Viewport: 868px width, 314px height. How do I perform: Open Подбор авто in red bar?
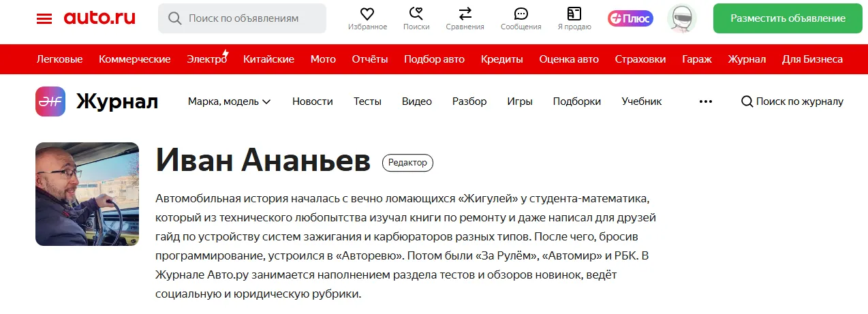click(x=435, y=59)
